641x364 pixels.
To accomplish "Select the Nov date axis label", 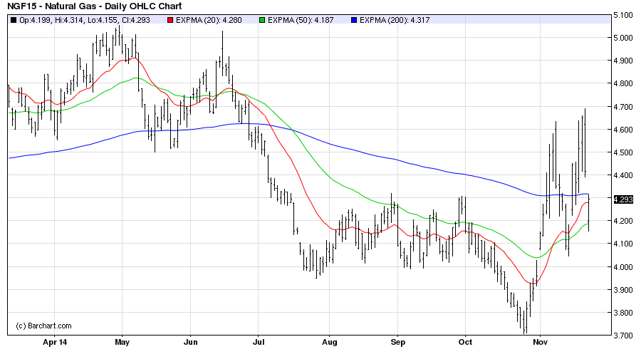I will pyautogui.click(x=539, y=342).
